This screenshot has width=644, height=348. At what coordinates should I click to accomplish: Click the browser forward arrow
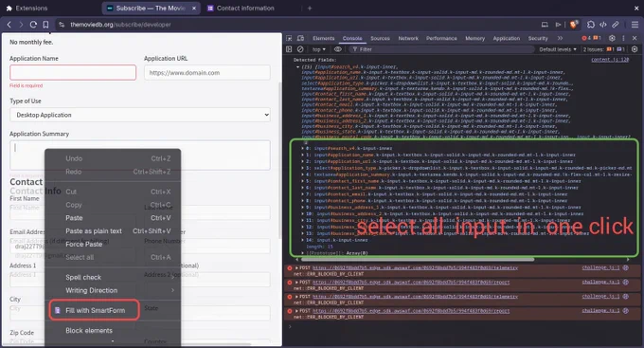pos(21,25)
